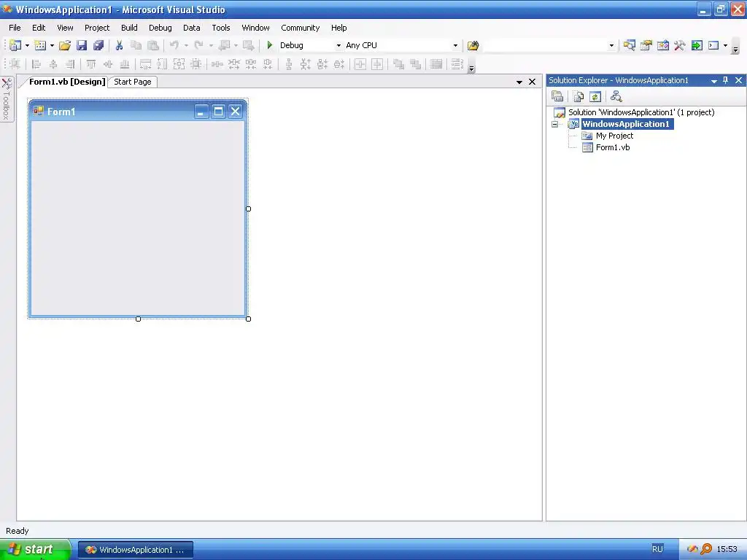This screenshot has width=747, height=560.
Task: Open the layout toolbar options overflow arrow
Action: click(x=472, y=68)
